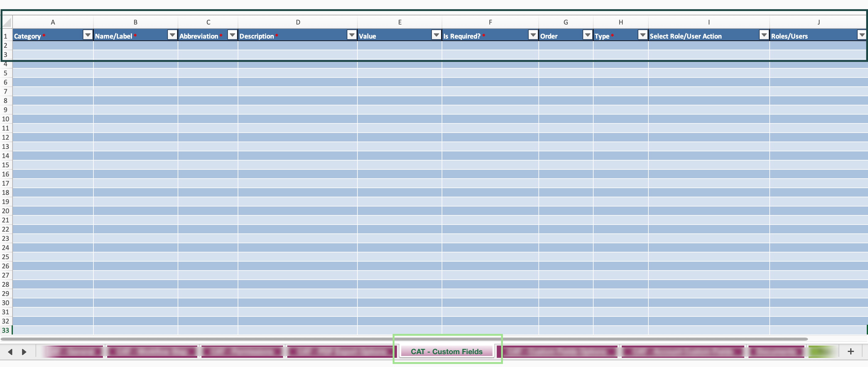Select row 25 header
The width and height of the screenshot is (868, 367).
tap(6, 257)
